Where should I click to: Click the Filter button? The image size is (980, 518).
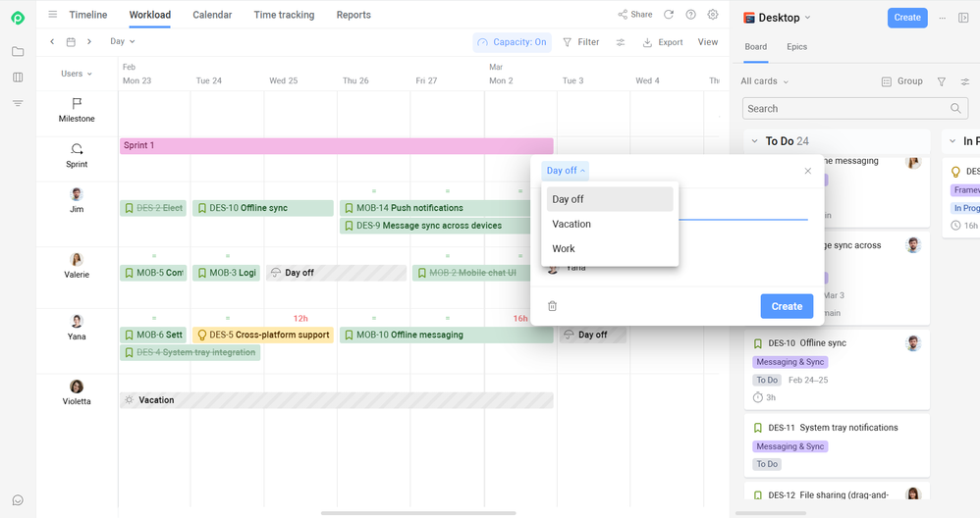point(581,42)
